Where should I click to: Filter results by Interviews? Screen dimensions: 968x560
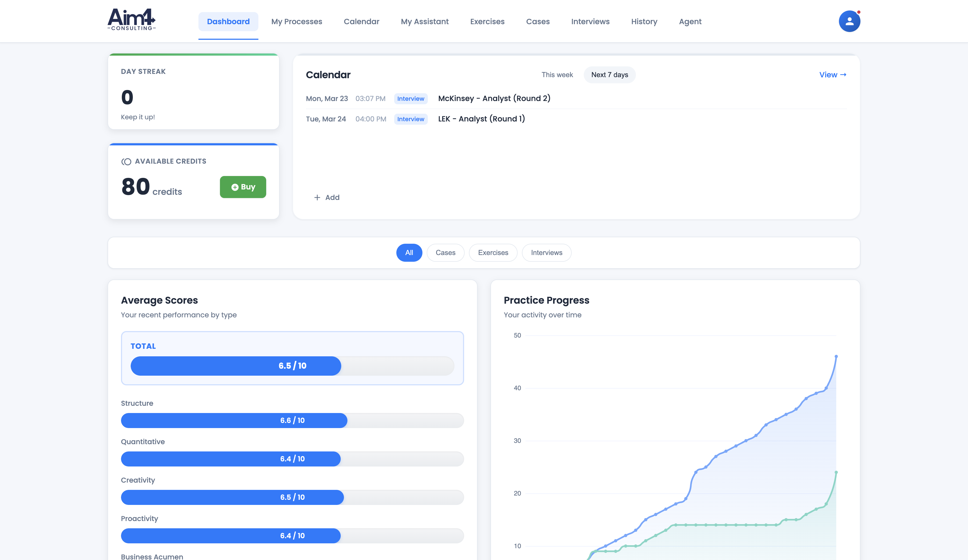(x=546, y=253)
